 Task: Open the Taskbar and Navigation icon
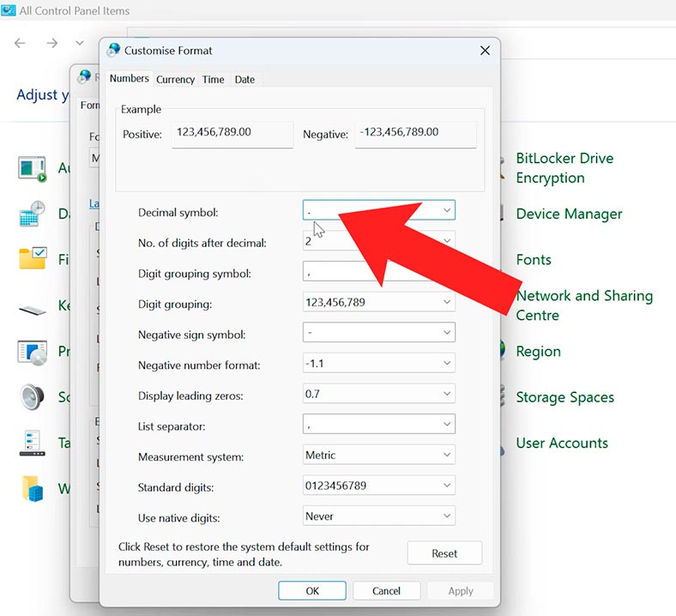click(32, 444)
